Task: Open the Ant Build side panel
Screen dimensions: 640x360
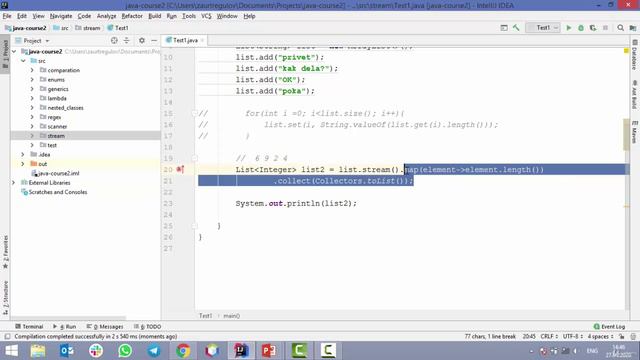Action: coord(635,95)
